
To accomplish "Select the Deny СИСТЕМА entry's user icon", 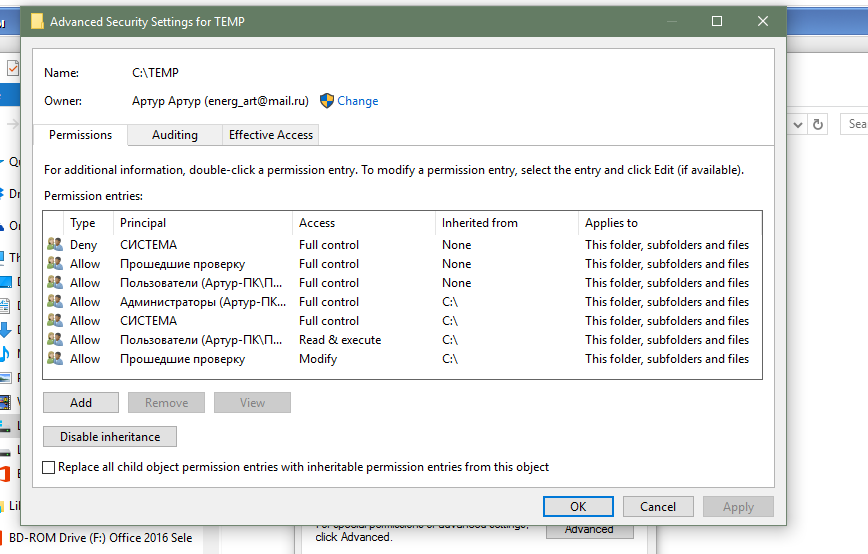I will click(54, 245).
